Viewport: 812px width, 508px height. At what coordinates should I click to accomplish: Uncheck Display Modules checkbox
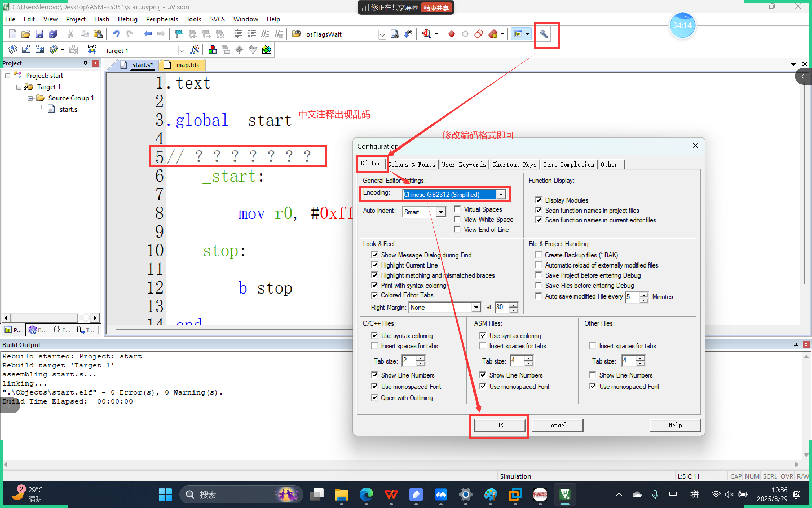pyautogui.click(x=539, y=200)
